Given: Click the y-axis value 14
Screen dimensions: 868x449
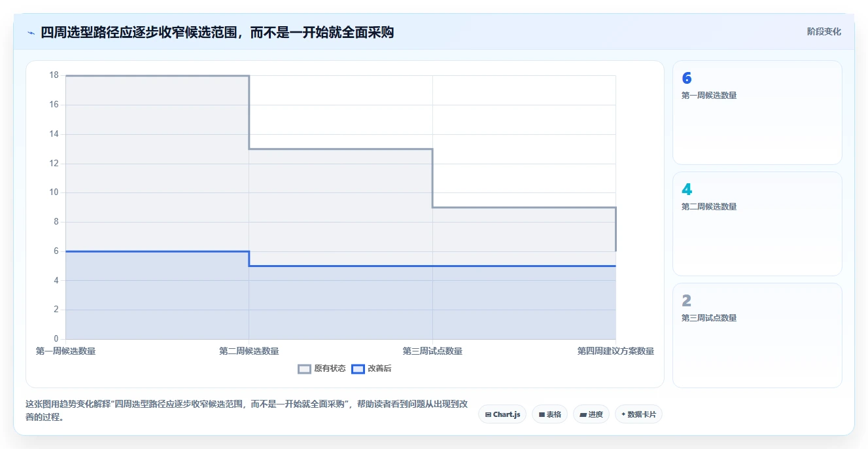Looking at the screenshot, I should [x=54, y=134].
